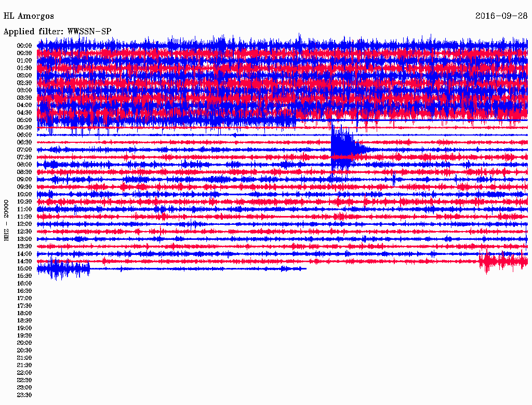Viewport: 532px width, 405px height.
Task: Click the 00:30 time label
Action: [x=24, y=53]
